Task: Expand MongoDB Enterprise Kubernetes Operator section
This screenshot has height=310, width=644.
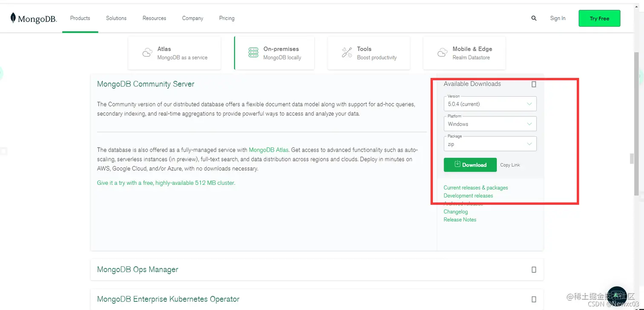Action: [x=534, y=299]
